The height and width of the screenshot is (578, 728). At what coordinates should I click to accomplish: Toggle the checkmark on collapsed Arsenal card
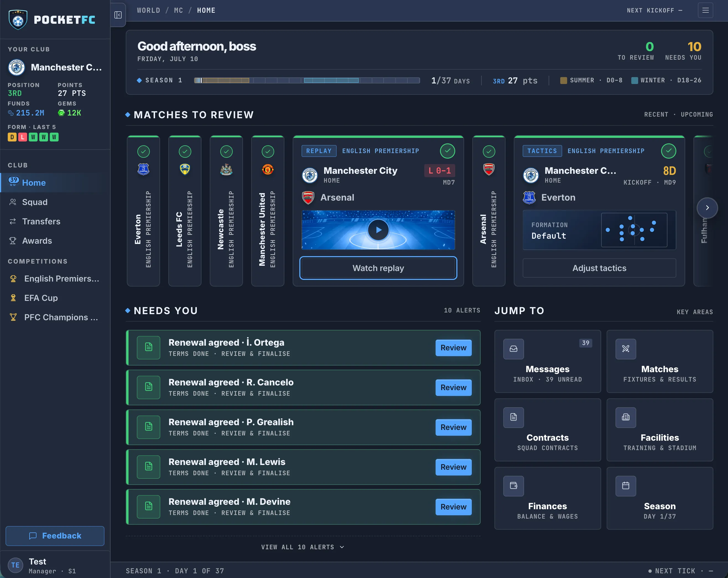[489, 152]
